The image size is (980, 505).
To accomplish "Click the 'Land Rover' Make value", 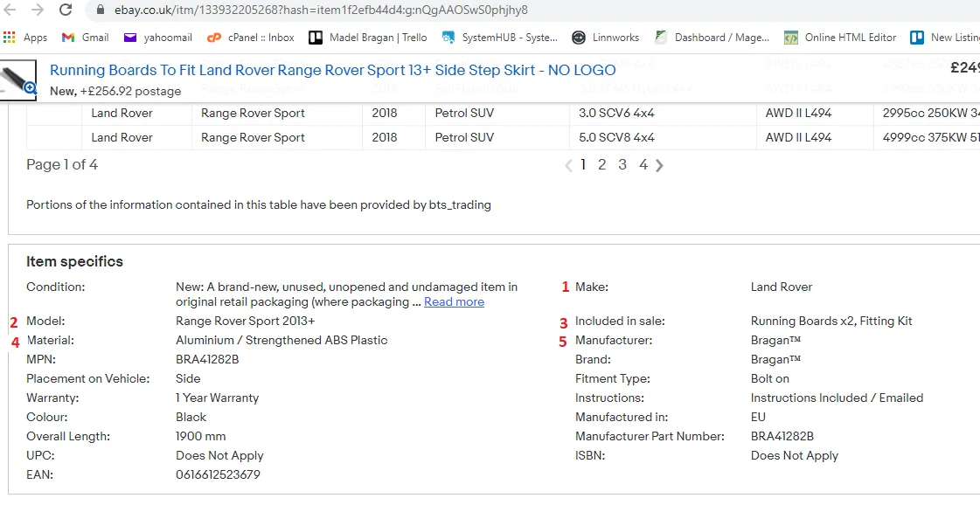I will point(782,287).
